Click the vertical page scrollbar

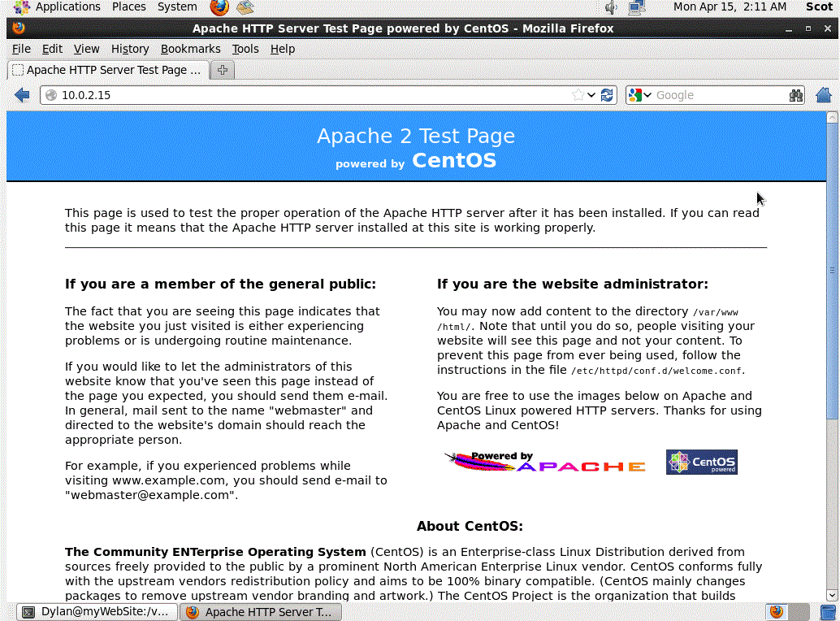point(832,268)
